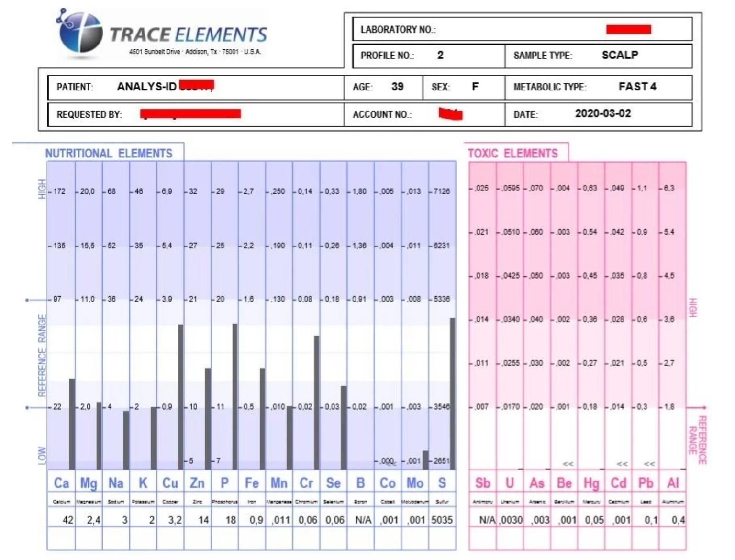The width and height of the screenshot is (735, 560).
Task: Click the uranium result value ,0030
Action: pyautogui.click(x=511, y=520)
